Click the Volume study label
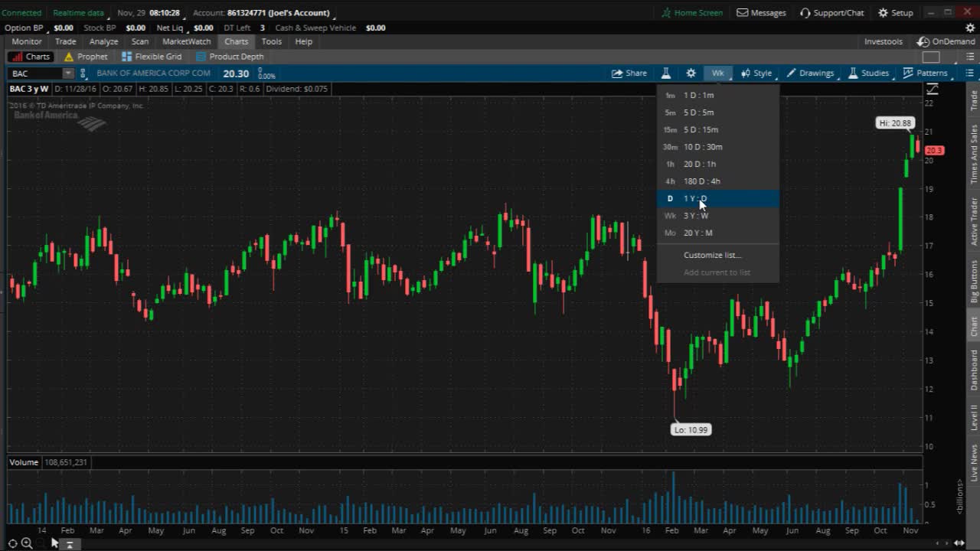Image resolution: width=980 pixels, height=551 pixels. coord(24,462)
